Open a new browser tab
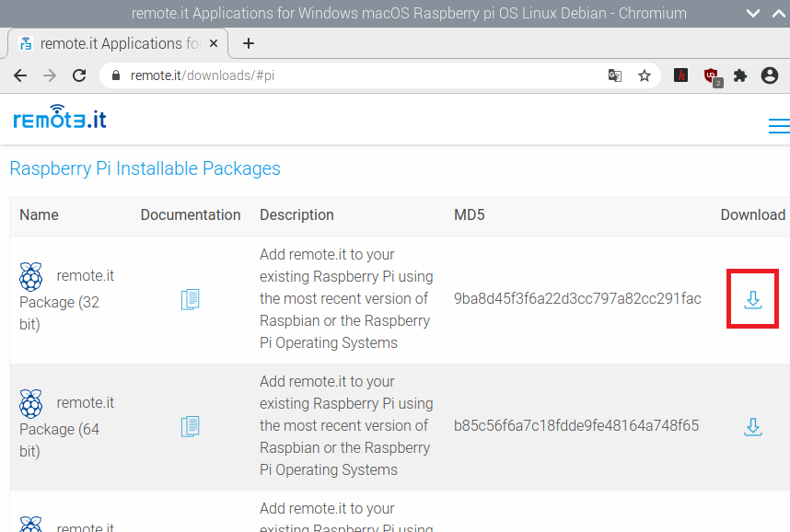 point(248,43)
